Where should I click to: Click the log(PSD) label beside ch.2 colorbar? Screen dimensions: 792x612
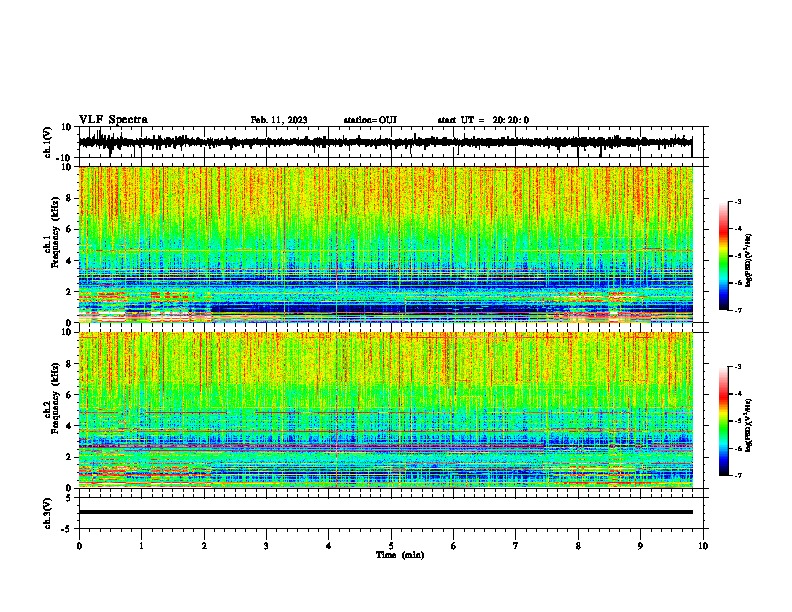point(749,425)
